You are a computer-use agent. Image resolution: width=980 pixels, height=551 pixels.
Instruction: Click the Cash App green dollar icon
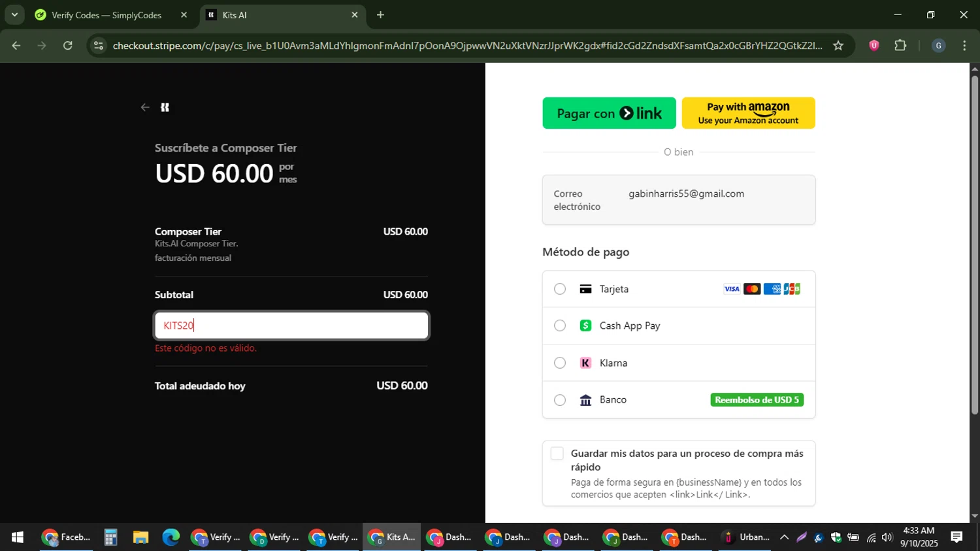(585, 326)
